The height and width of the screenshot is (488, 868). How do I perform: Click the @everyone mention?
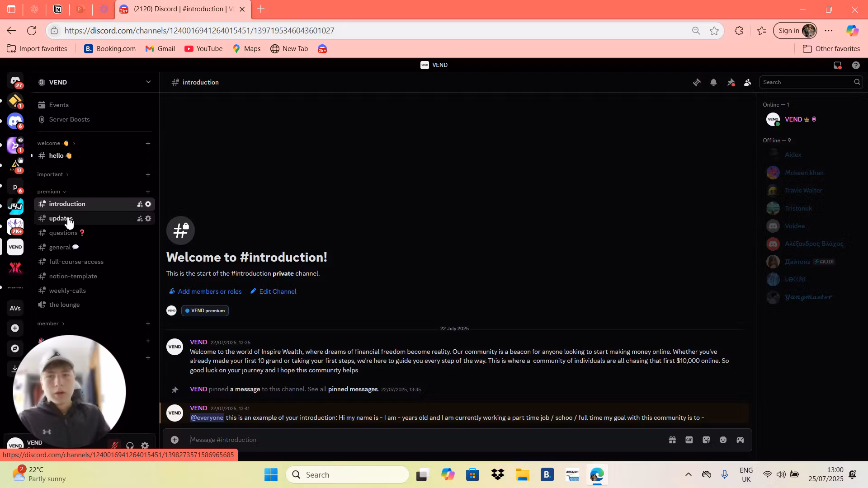[207, 418]
